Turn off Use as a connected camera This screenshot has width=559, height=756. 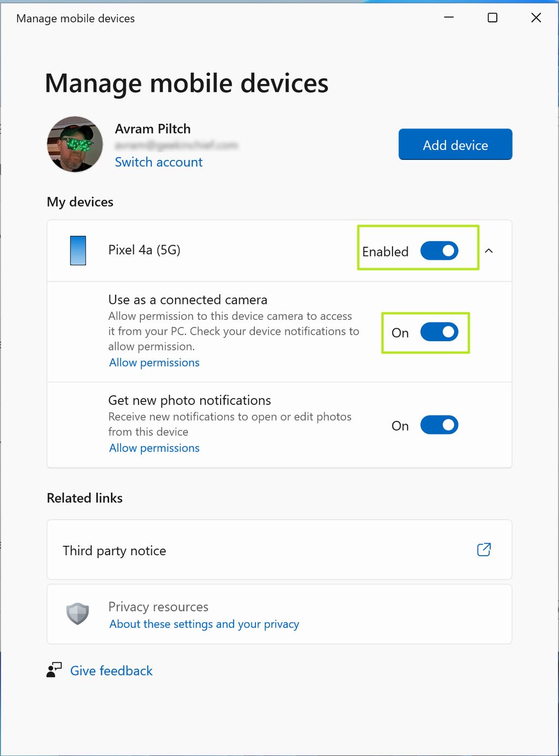click(x=439, y=332)
